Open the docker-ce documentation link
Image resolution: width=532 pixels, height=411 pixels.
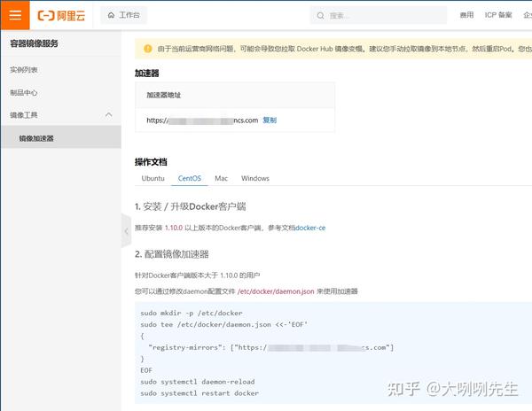pyautogui.click(x=310, y=228)
